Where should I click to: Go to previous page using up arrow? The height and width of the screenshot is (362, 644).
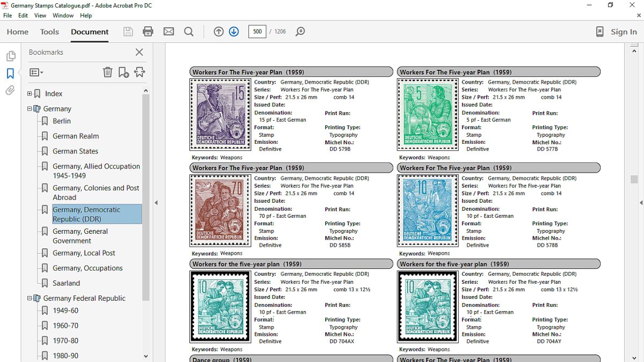pyautogui.click(x=218, y=32)
